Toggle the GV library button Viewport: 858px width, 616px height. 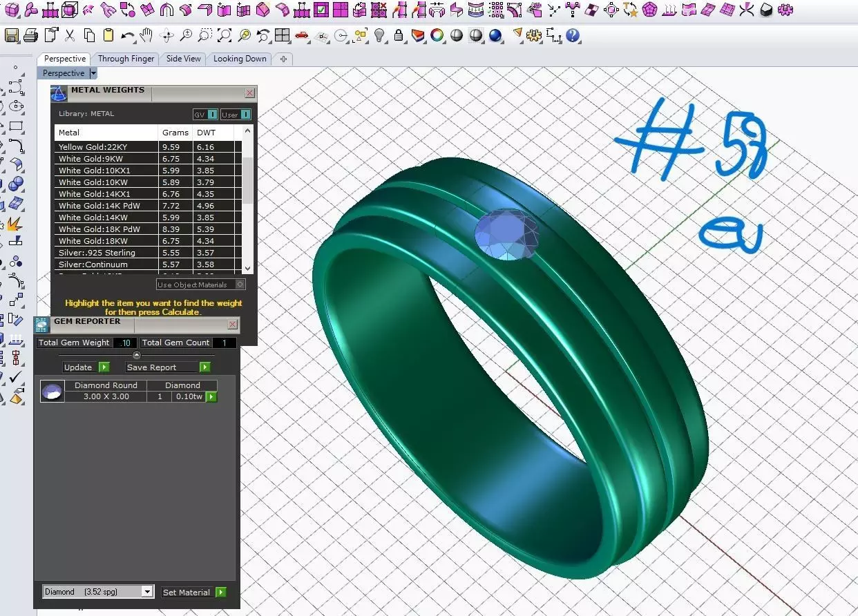click(x=206, y=115)
